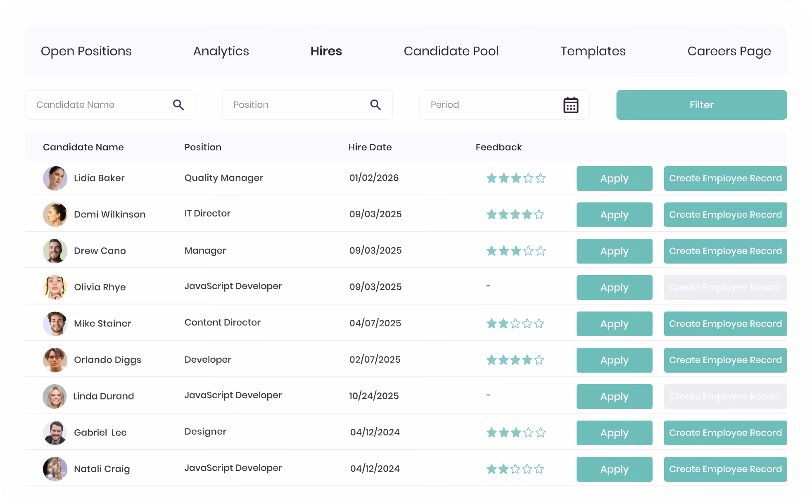Open the Period calendar icon
This screenshot has height=504, width=812.
571,105
